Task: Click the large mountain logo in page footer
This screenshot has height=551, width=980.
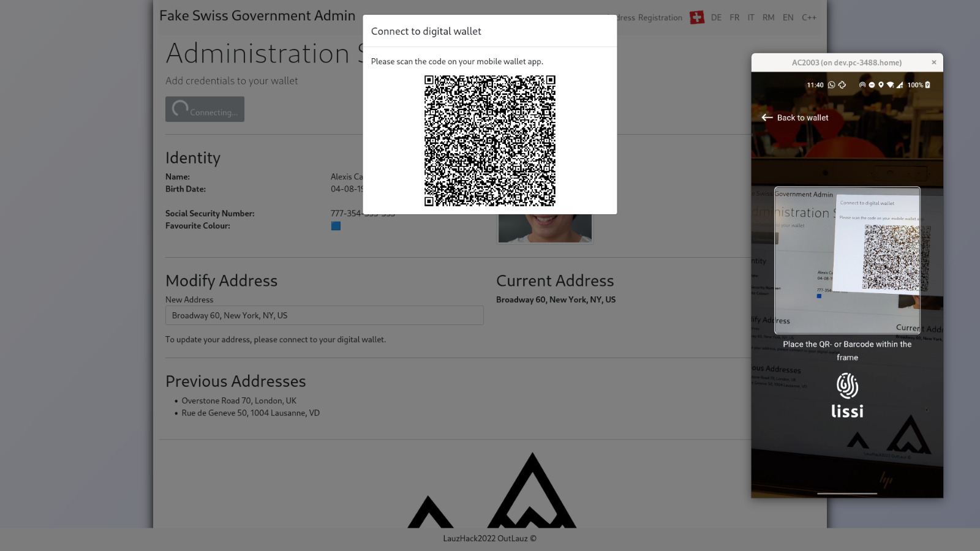Action: pyautogui.click(x=532, y=490)
